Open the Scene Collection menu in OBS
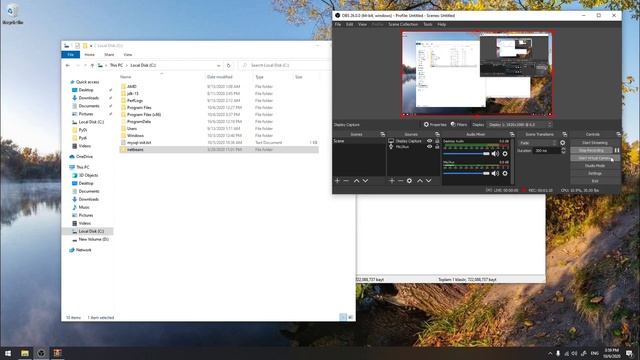 click(403, 24)
